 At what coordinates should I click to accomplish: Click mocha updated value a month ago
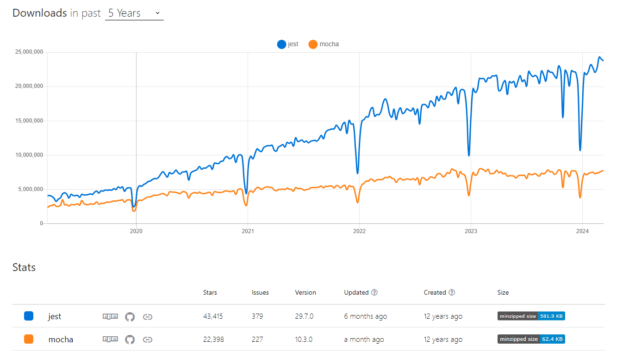(x=364, y=339)
